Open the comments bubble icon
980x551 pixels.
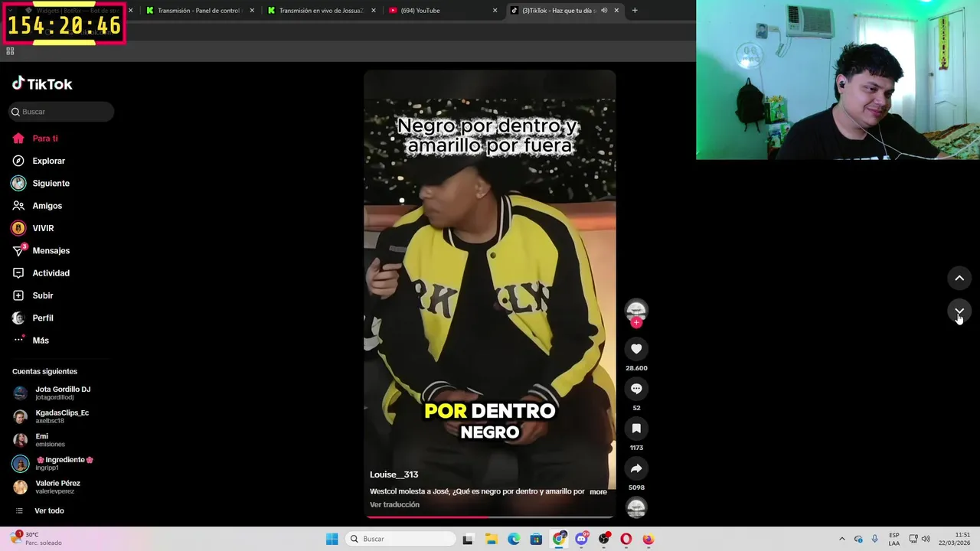click(636, 389)
